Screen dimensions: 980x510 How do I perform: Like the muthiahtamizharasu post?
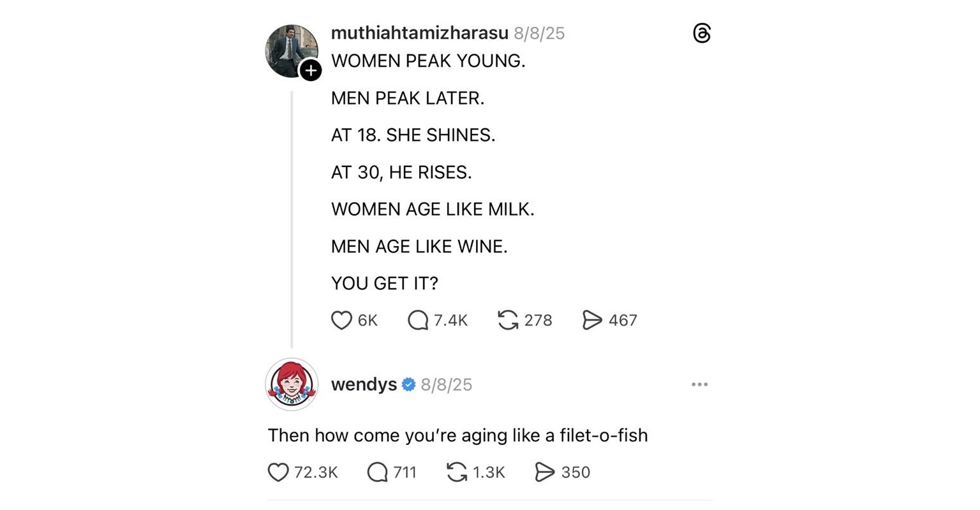pos(342,320)
